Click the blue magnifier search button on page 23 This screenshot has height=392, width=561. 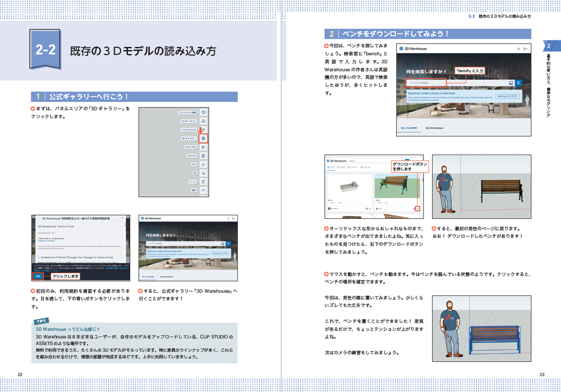(518, 83)
